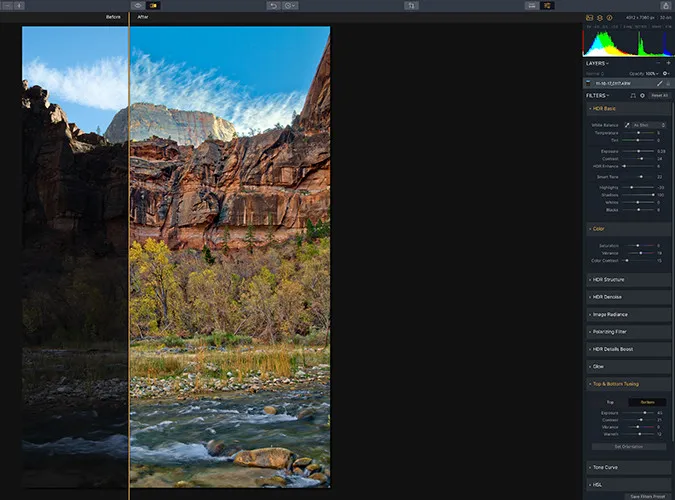Image resolution: width=675 pixels, height=500 pixels.
Task: Click the export share icon
Action: (665, 5)
